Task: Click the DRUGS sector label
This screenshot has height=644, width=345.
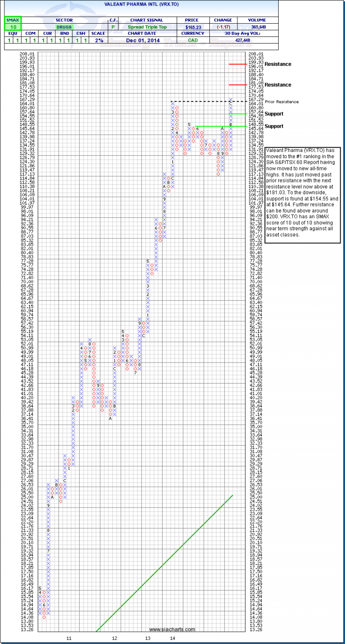Action: 64,27
